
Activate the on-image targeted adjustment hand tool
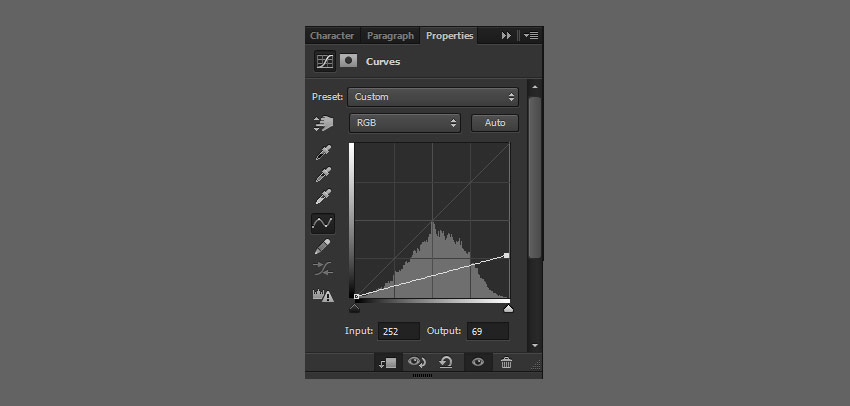click(x=324, y=124)
